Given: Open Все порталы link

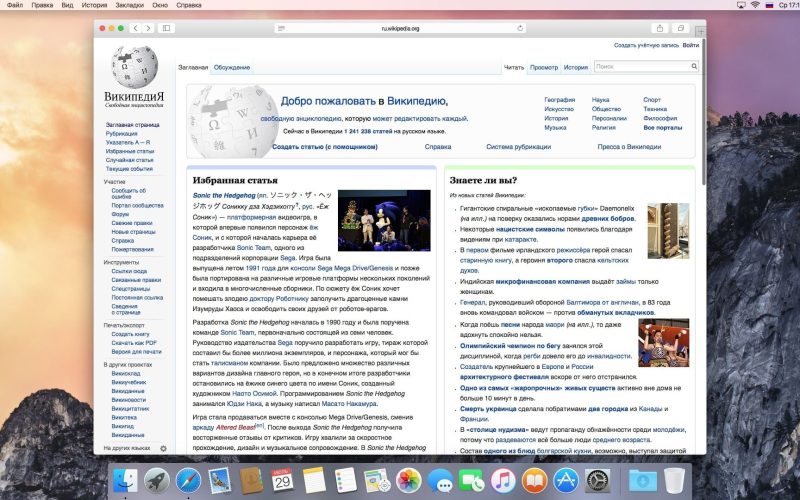Looking at the screenshot, I should (x=663, y=128).
